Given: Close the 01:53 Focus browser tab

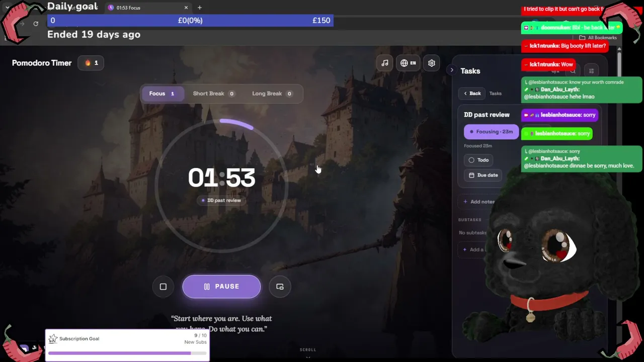Looking at the screenshot, I should coord(186,8).
